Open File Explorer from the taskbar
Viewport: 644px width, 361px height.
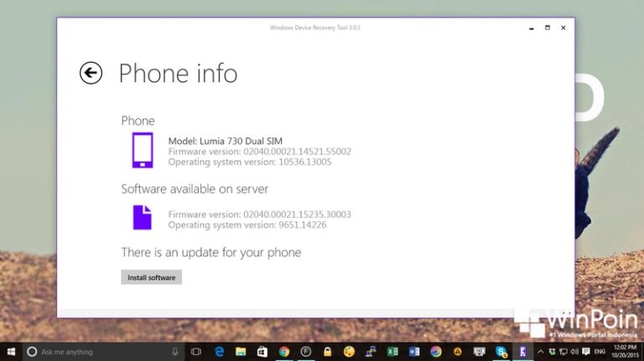click(x=241, y=352)
